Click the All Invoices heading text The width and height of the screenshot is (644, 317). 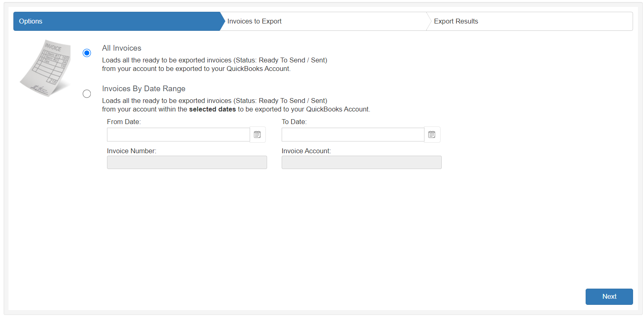click(122, 48)
